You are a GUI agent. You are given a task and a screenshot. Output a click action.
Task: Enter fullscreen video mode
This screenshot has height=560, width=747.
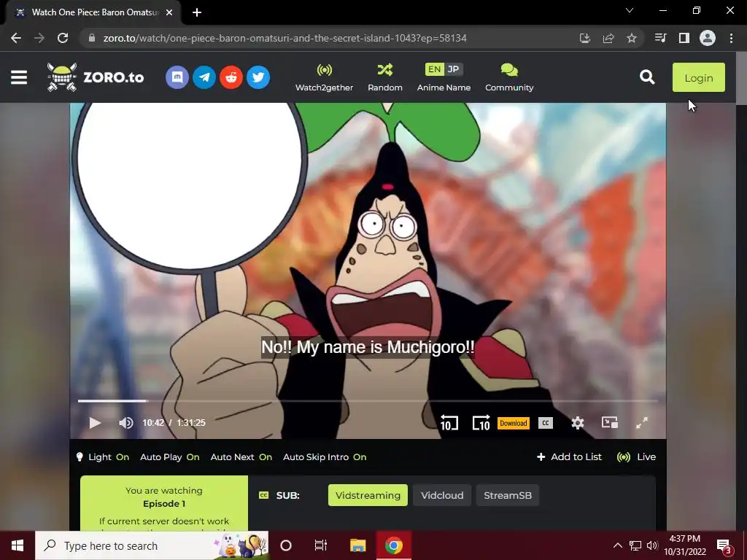[x=642, y=422]
